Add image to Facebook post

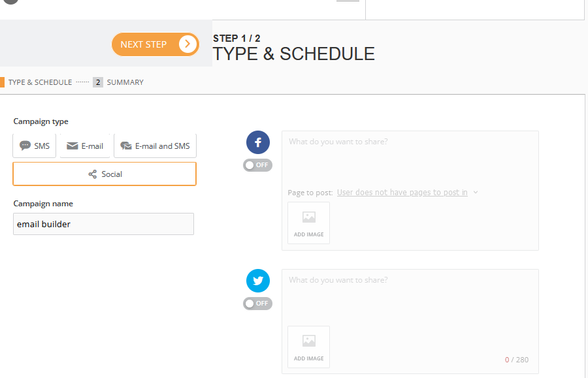click(308, 223)
